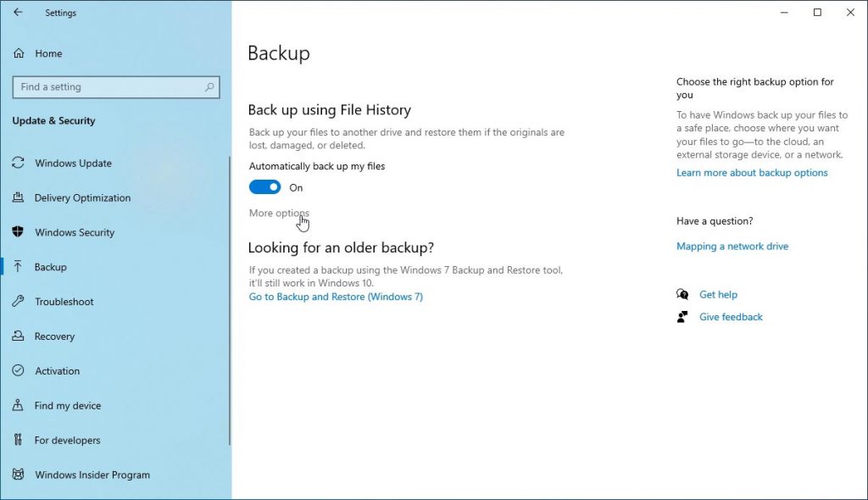Turn off Automatically back up my files
The width and height of the screenshot is (868, 500).
coord(263,186)
